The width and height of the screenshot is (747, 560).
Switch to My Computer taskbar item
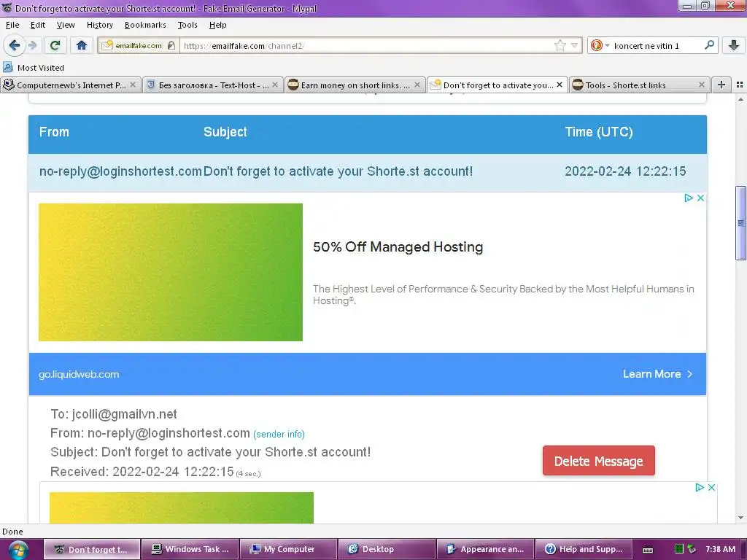288,549
